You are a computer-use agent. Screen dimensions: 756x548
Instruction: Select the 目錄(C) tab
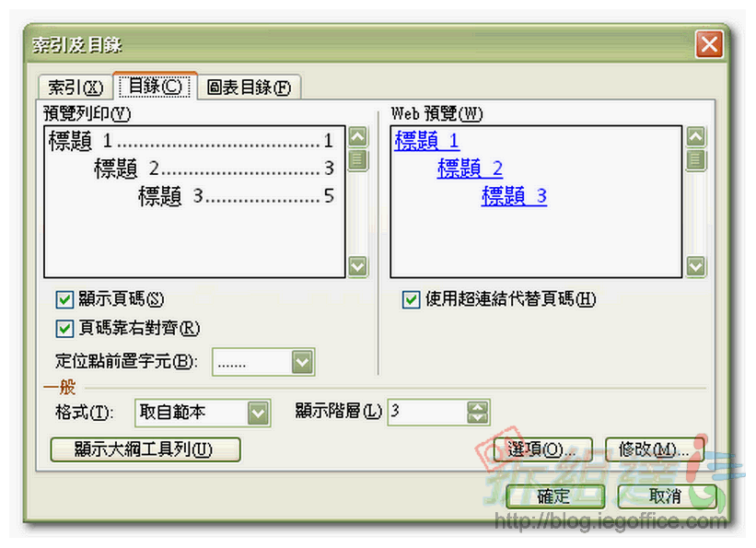tap(156, 86)
